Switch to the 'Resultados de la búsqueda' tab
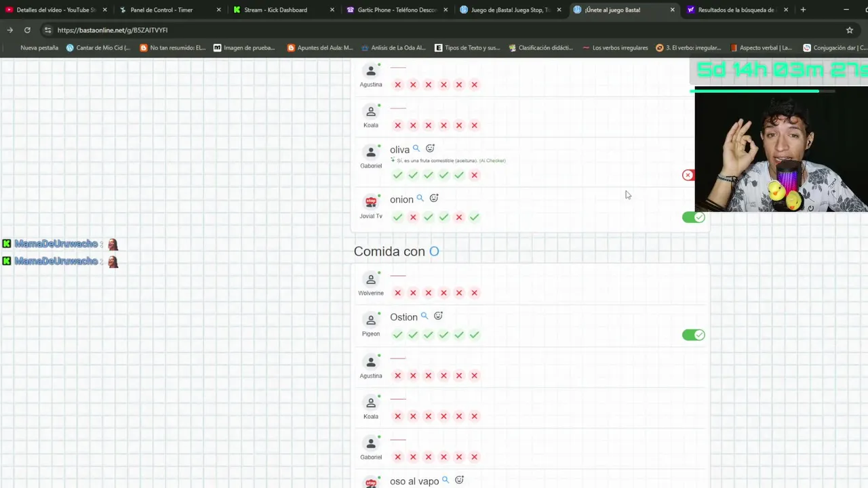The image size is (868, 488). (x=738, y=9)
